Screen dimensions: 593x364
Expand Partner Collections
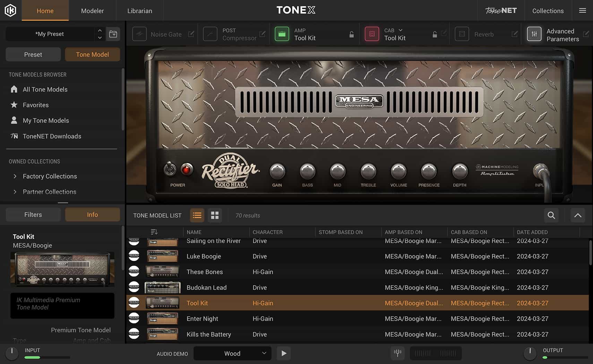[x=15, y=192]
